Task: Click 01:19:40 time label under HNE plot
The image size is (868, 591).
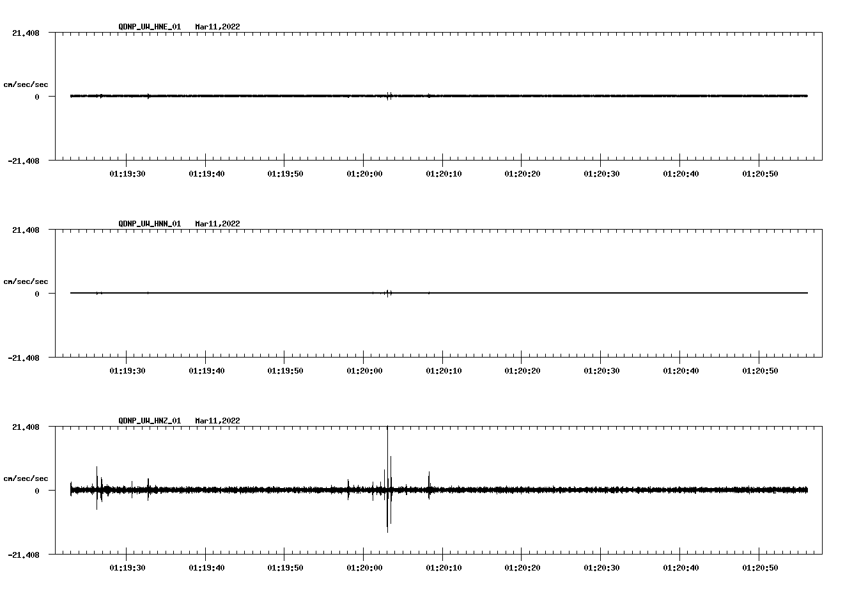Action: (206, 174)
